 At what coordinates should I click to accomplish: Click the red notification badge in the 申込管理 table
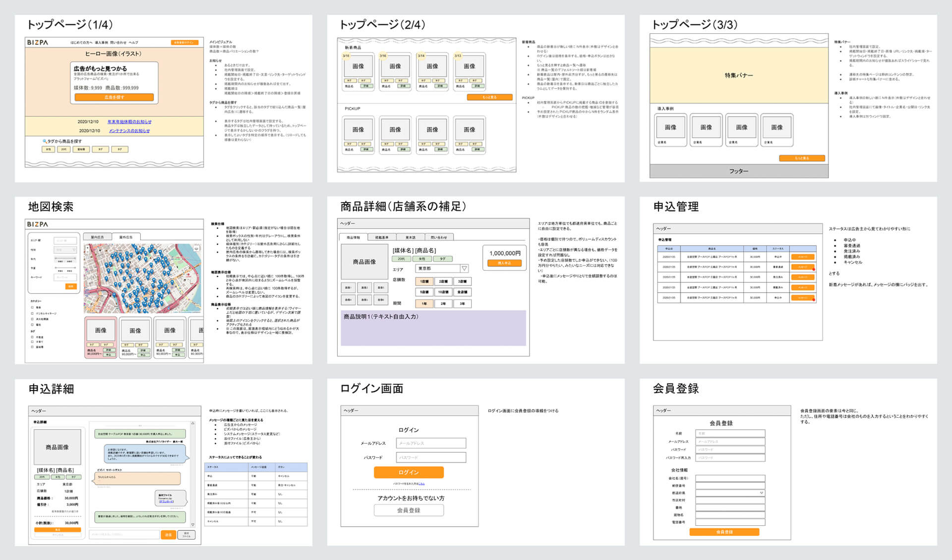coord(814,270)
